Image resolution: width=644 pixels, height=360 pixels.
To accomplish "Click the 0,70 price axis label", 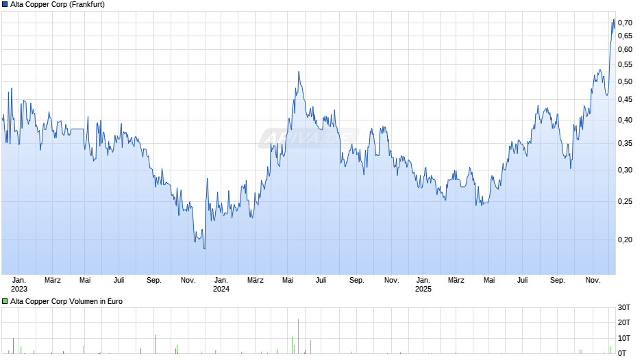I will point(625,23).
